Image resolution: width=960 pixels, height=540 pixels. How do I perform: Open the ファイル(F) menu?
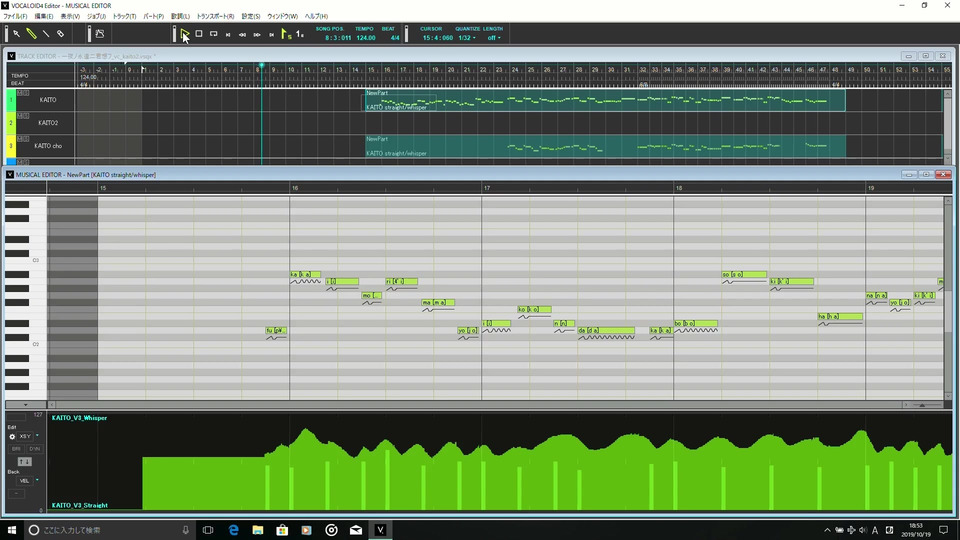tap(15, 17)
